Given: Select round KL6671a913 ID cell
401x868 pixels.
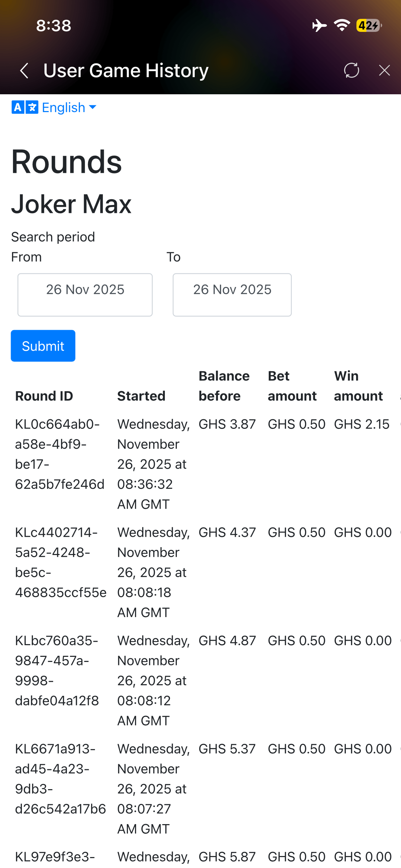Looking at the screenshot, I should (60, 779).
